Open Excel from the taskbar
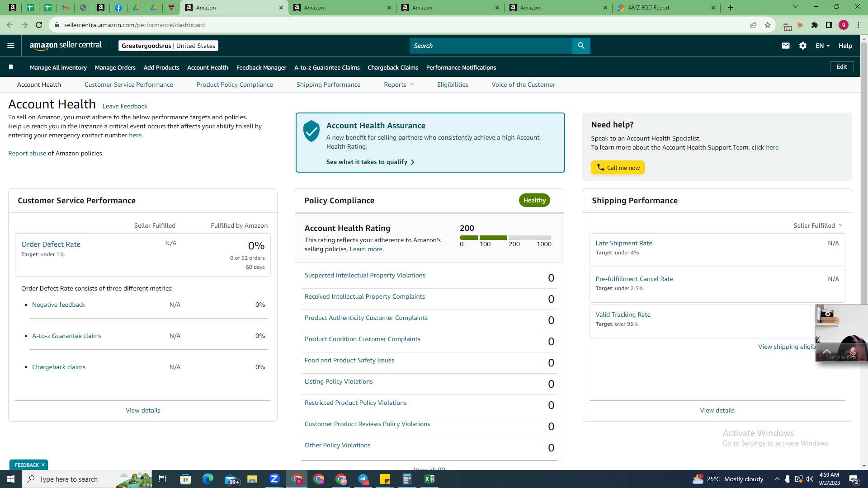 (x=429, y=479)
